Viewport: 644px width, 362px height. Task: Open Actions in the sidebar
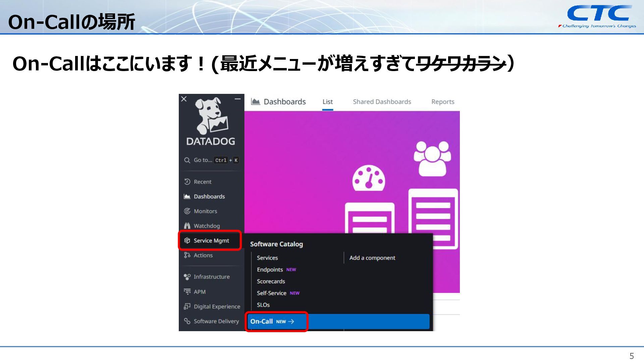coord(203,255)
